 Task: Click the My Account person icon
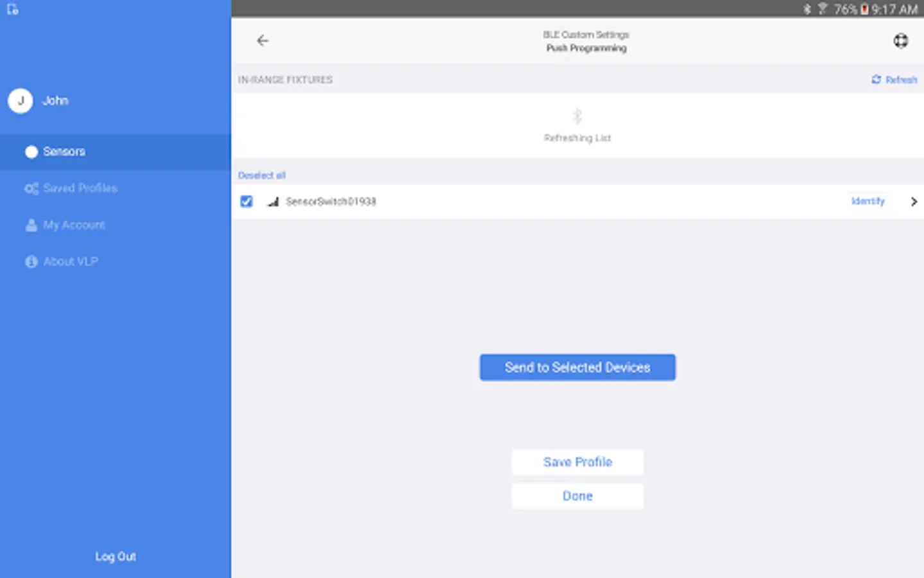click(31, 225)
